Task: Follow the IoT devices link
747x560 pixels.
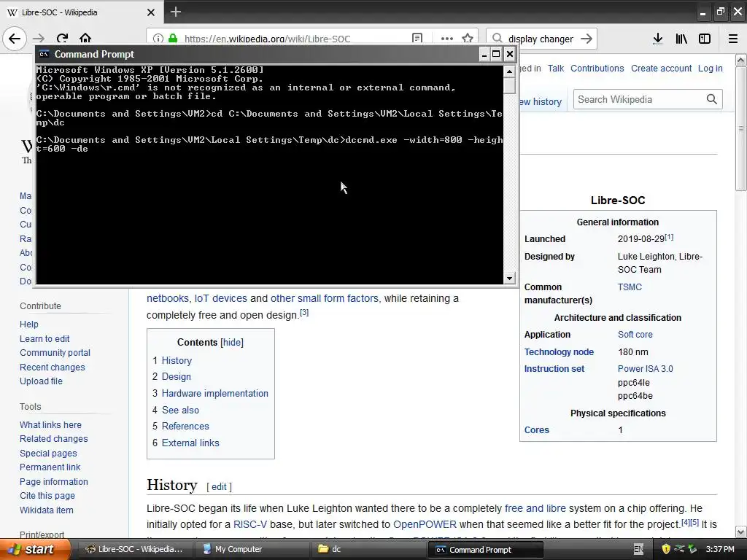Action: click(x=220, y=298)
